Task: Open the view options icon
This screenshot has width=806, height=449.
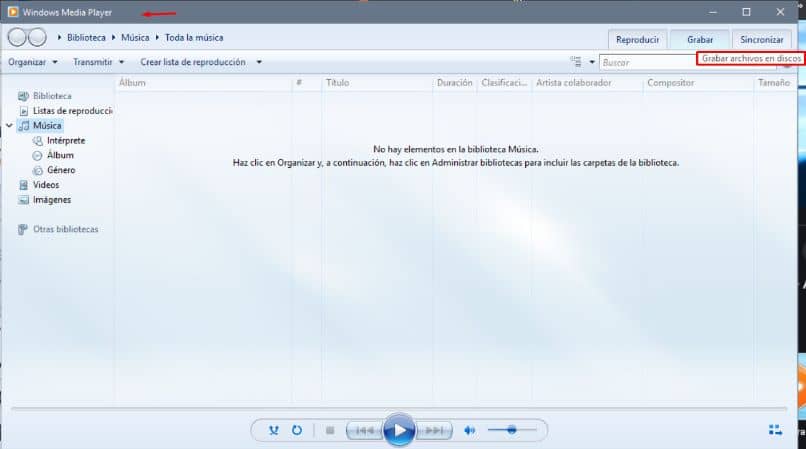Action: click(576, 62)
